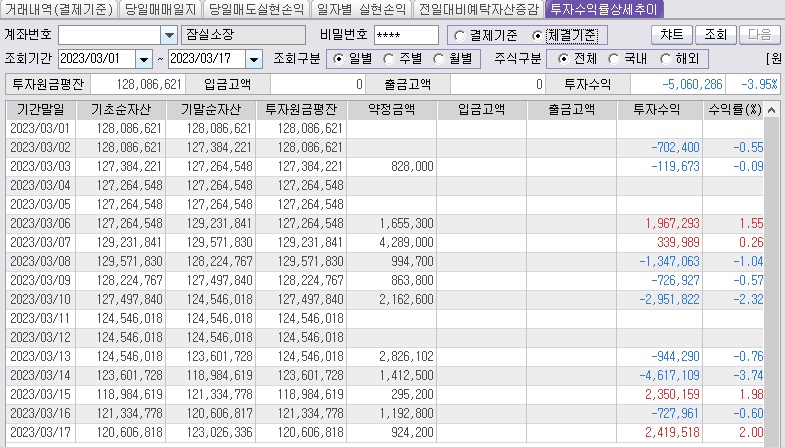Screen dimensions: 785x447
Task: Switch to 일자별 실현손익 tab
Action: 361,9
